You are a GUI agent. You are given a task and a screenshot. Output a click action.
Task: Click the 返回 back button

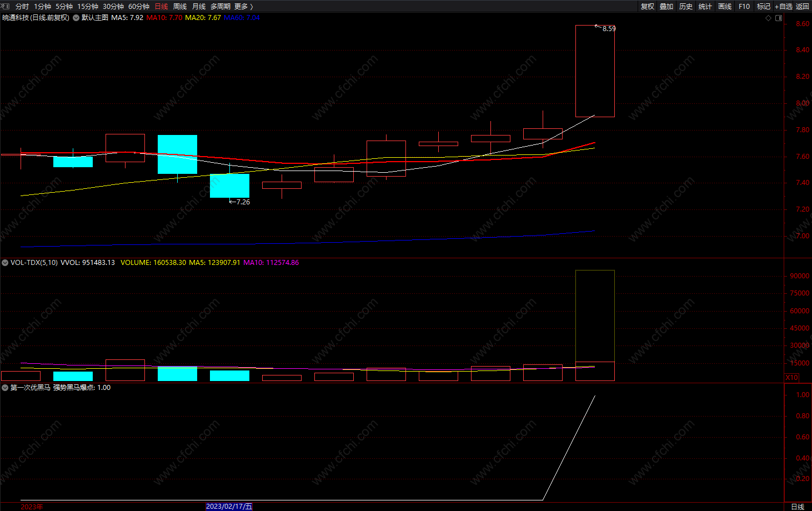pyautogui.click(x=803, y=6)
